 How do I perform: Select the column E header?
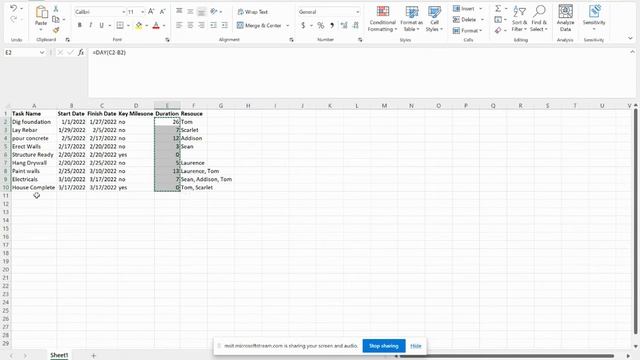(x=167, y=106)
